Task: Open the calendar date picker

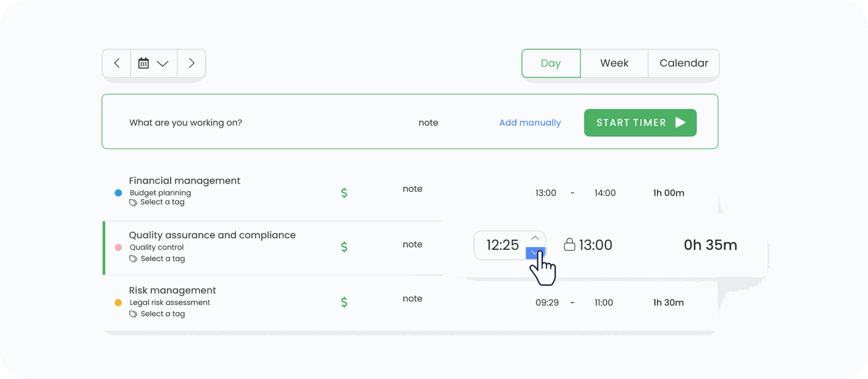Action: pos(154,63)
